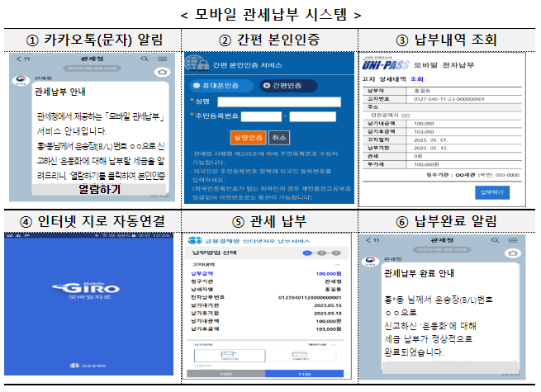Tap back arrow in 관세납부 안내 chat
Screen dimensions: 541x392
click(19, 59)
